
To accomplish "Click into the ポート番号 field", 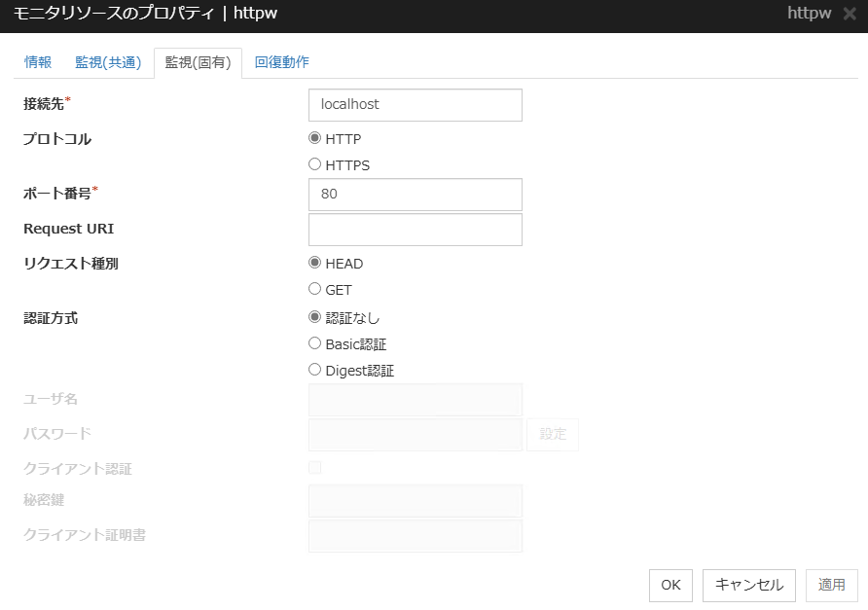I will 416,195.
